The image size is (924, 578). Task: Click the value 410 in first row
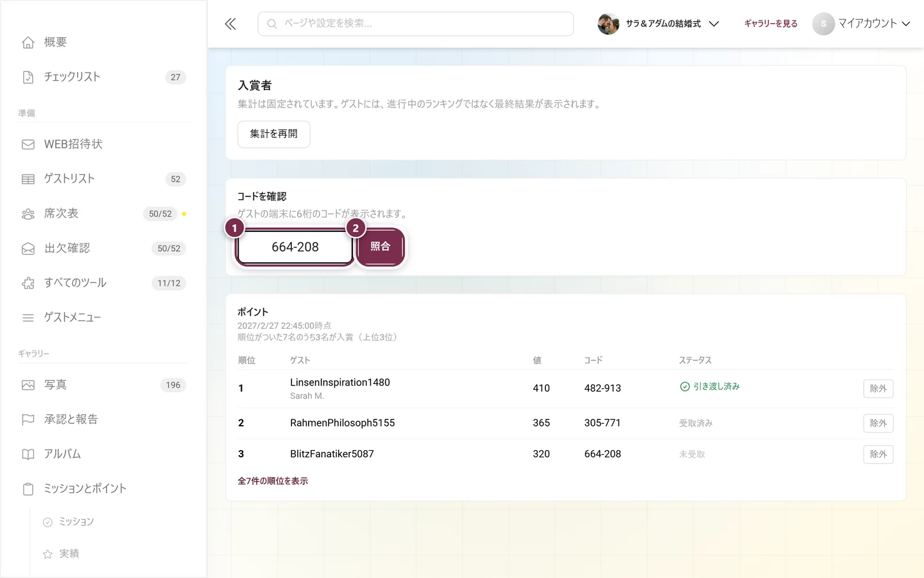point(542,389)
